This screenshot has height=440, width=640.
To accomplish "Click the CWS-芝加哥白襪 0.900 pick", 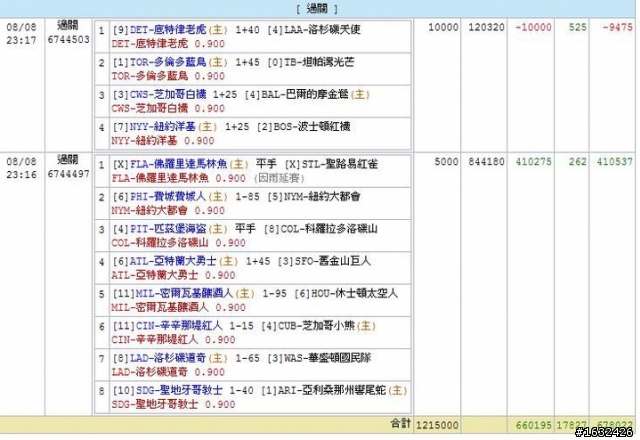I will click(168, 108).
